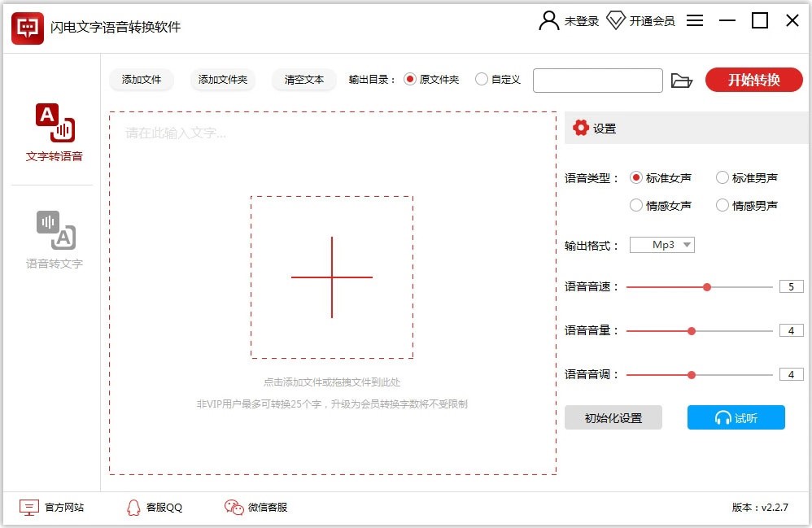
Task: Click 客服QQ link text
Action: [x=164, y=508]
